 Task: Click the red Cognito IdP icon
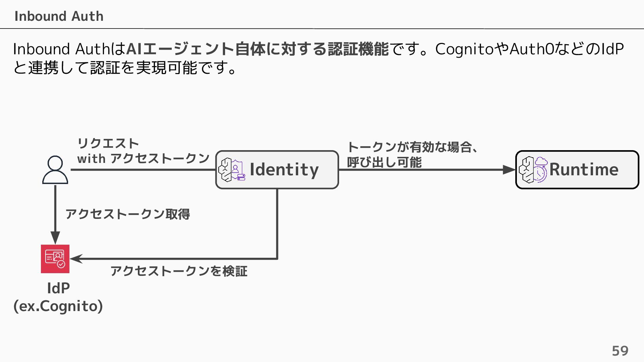point(55,259)
